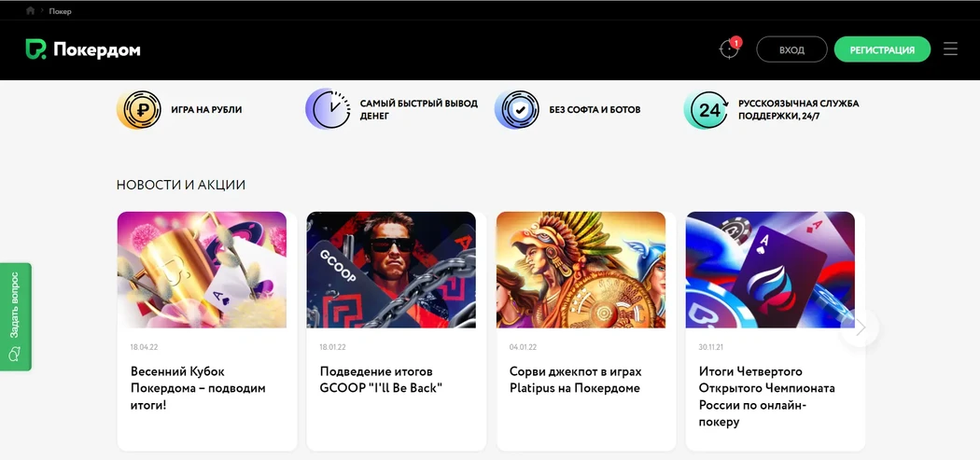Image resolution: width=980 pixels, height=460 pixels.
Task: Click the GCOOP Terminator thumbnail image
Action: 391,270
